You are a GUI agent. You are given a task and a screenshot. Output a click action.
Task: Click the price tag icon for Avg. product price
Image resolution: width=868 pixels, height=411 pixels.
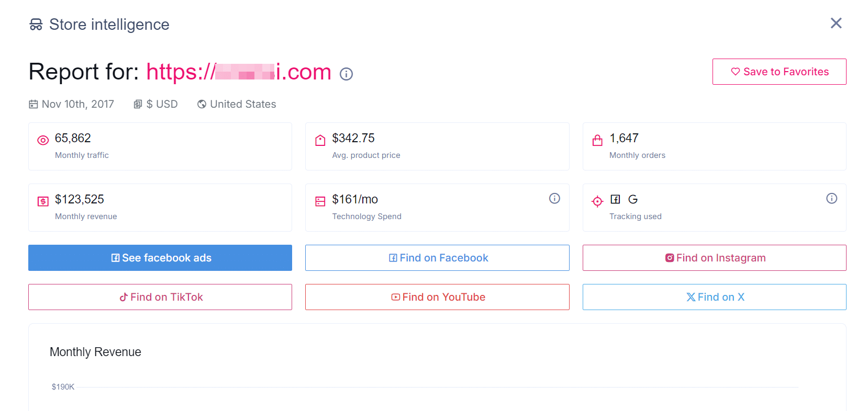[320, 140]
